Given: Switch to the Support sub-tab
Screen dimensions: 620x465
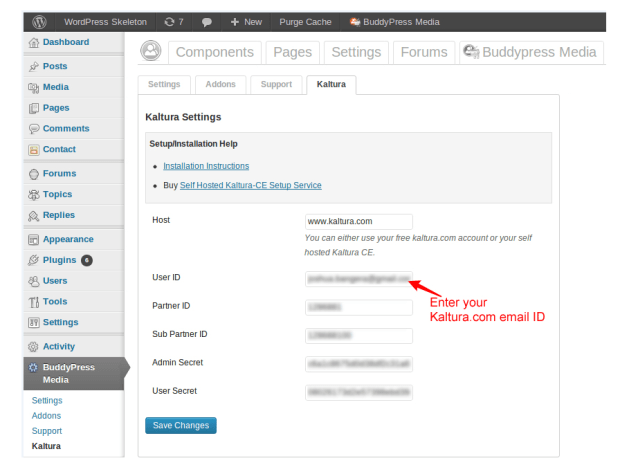Looking at the screenshot, I should pos(276,85).
